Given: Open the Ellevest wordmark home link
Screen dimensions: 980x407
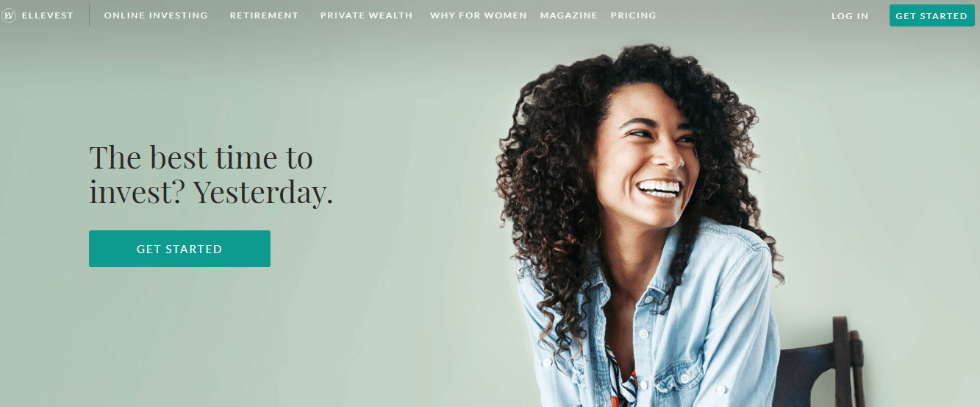Looking at the screenshot, I should click(48, 15).
